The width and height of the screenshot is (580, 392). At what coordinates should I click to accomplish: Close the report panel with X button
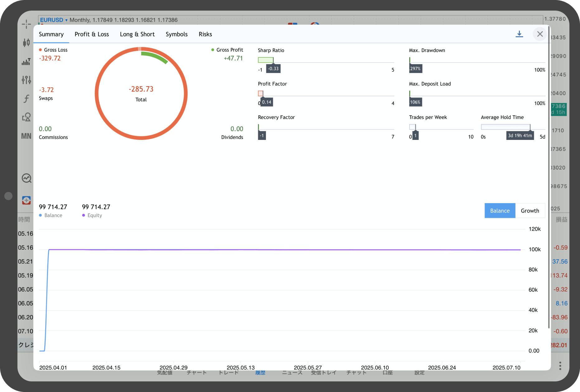(540, 34)
